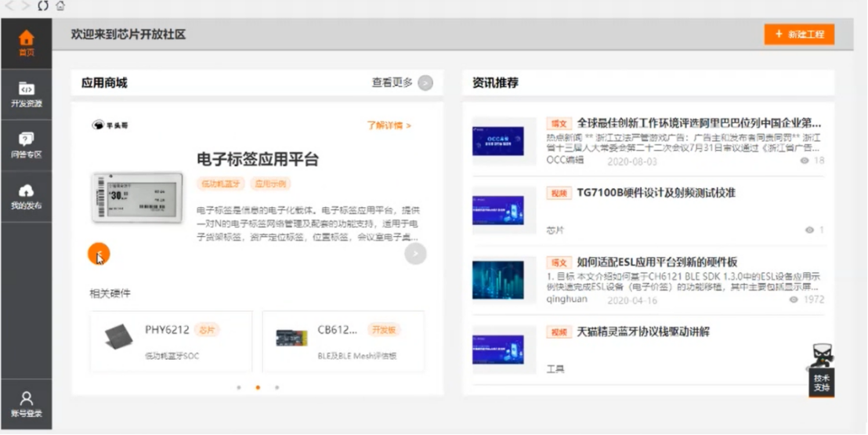Open the 问答专区 sidebar section
The image size is (868, 435).
click(26, 145)
